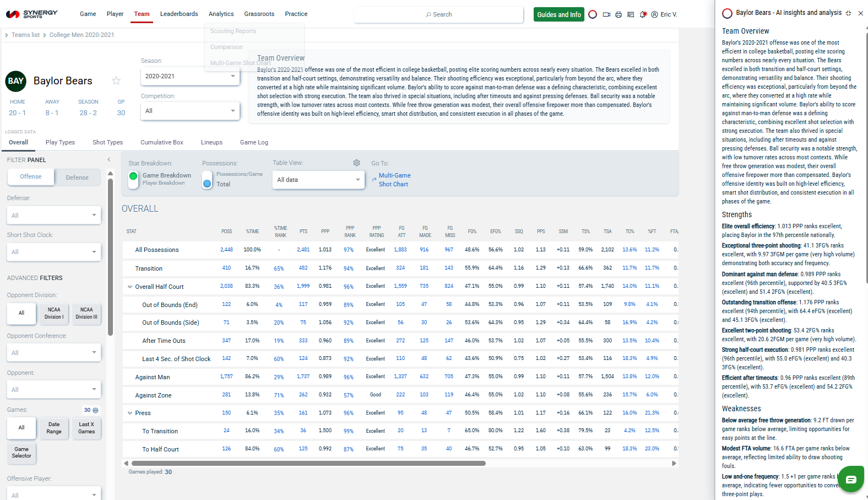Focus the Search field
Screen dimensions: 868x500
(x=439, y=14)
